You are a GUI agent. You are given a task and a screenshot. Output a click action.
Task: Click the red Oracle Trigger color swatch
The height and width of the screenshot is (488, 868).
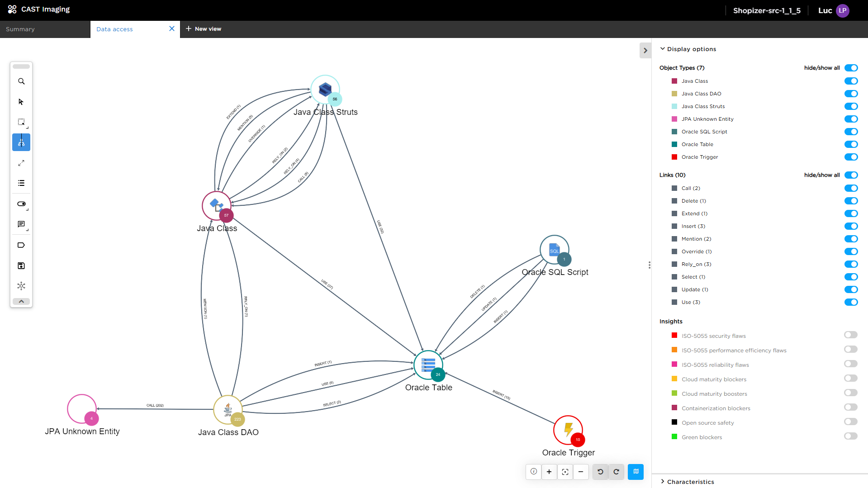point(674,157)
